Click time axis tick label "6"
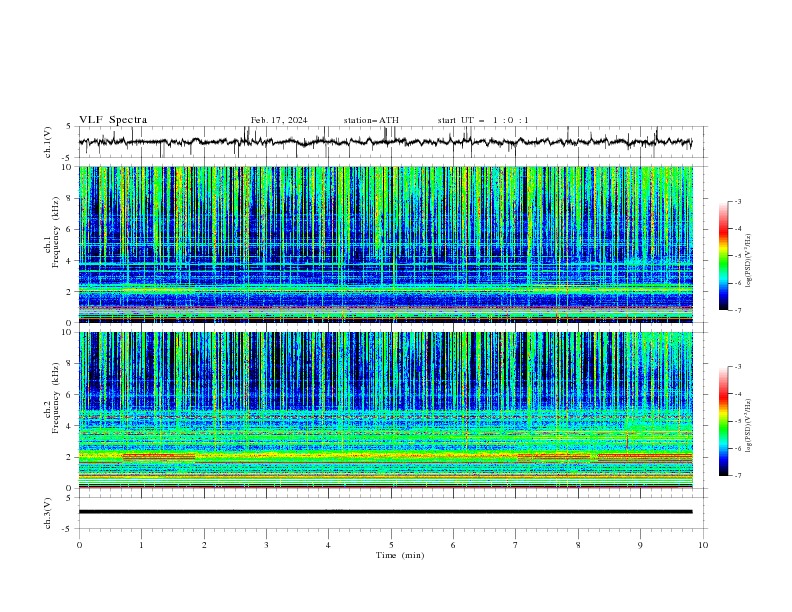This screenshot has height=612, width=792. [453, 545]
